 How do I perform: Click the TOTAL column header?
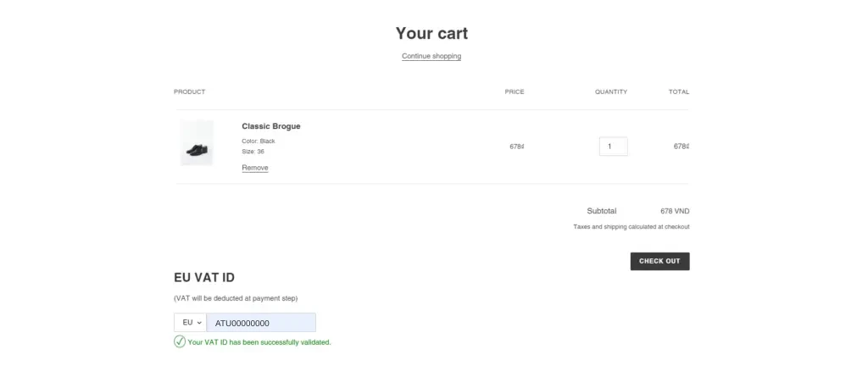679,91
